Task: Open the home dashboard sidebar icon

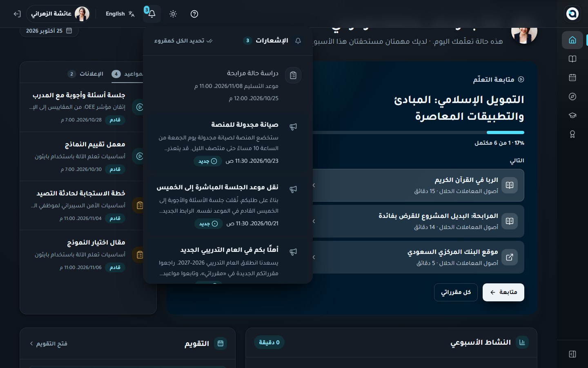Action: [x=572, y=40]
